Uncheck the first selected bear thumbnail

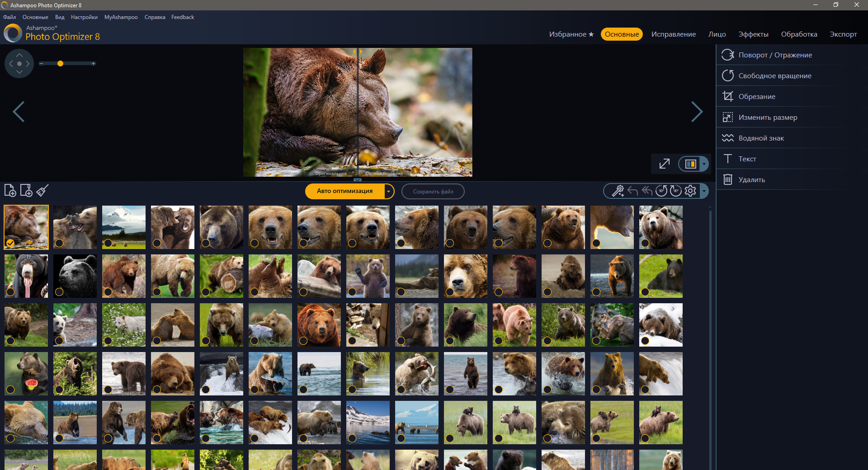click(10, 243)
